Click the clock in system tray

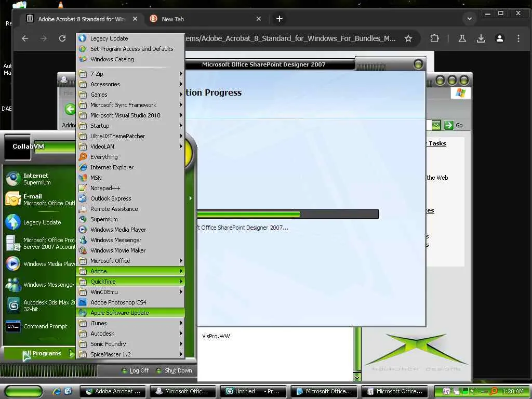click(x=513, y=391)
